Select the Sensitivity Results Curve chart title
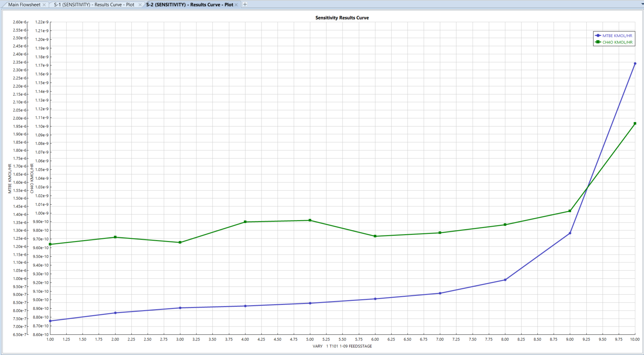 coord(342,18)
